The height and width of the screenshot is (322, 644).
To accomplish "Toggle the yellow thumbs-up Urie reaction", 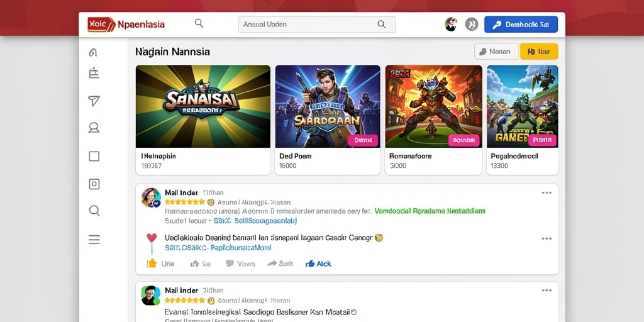I will [x=160, y=264].
